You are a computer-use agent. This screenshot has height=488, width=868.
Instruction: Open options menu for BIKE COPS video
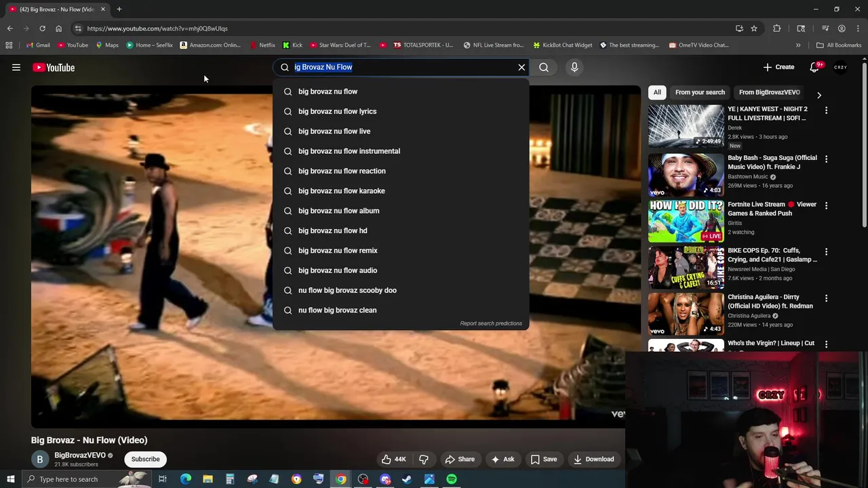[826, 251]
